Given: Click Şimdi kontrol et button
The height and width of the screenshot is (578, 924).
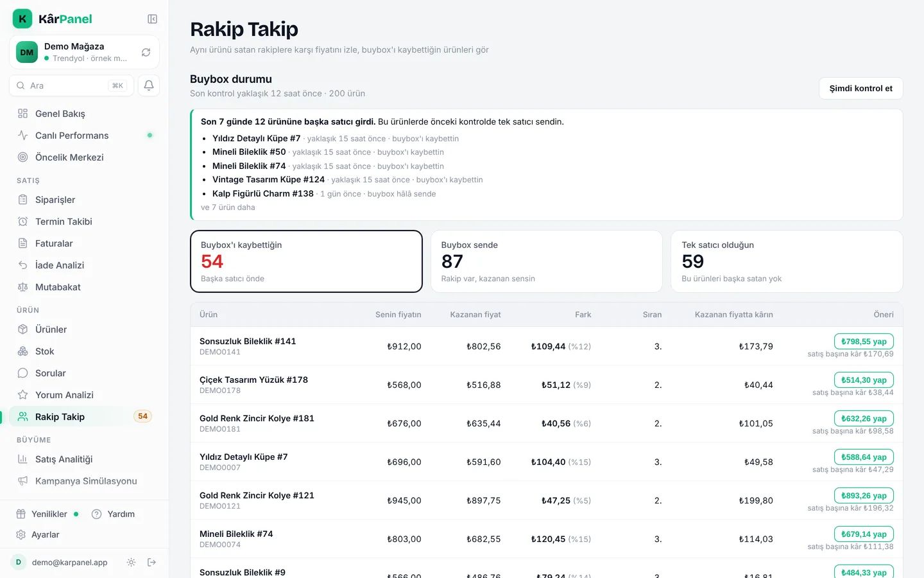Looking at the screenshot, I should tap(860, 89).
